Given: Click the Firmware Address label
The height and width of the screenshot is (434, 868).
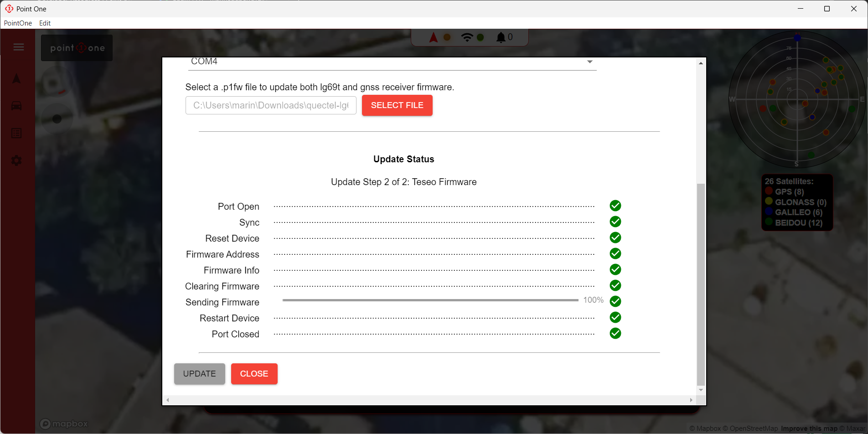Looking at the screenshot, I should coord(222,254).
